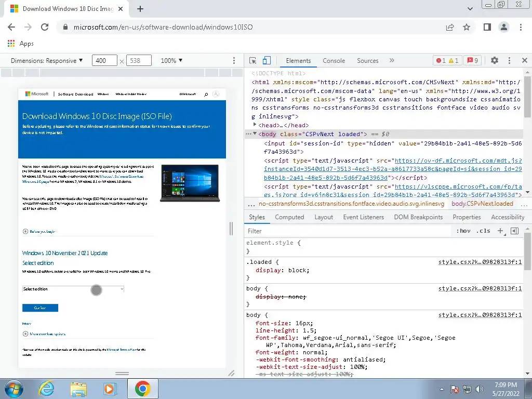The height and width of the screenshot is (399, 532).
Task: Switch to the Computed tab
Action: (289, 217)
